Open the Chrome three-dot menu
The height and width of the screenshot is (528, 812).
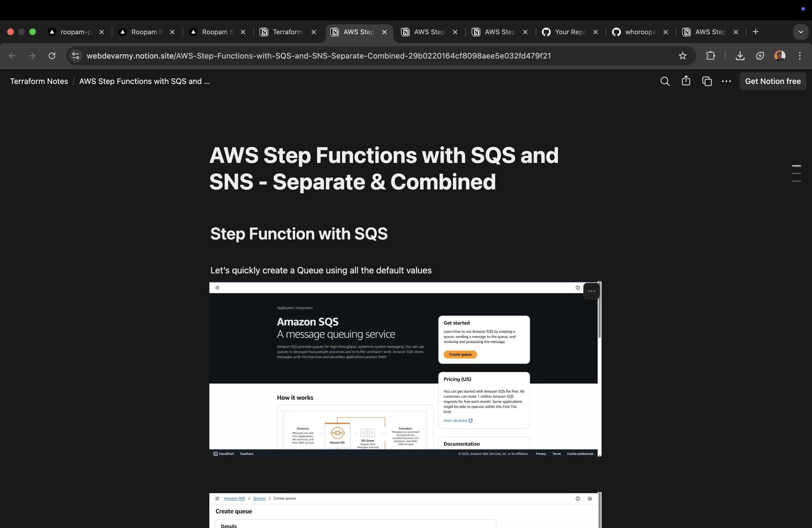click(x=799, y=56)
